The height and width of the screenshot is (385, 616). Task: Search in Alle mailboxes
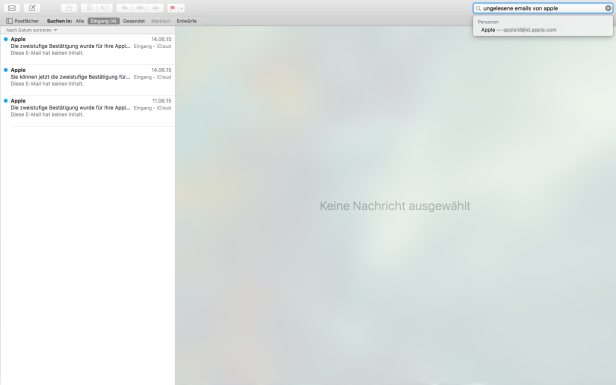click(80, 21)
